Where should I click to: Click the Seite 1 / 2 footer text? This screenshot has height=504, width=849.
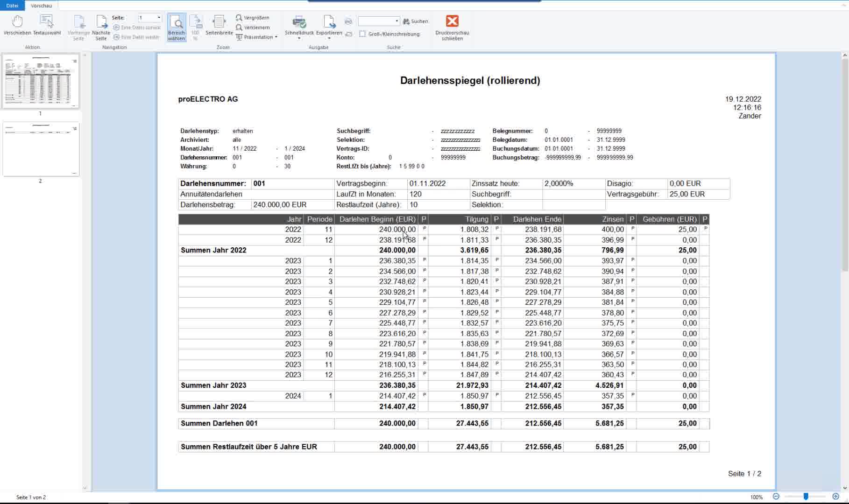coord(744,474)
